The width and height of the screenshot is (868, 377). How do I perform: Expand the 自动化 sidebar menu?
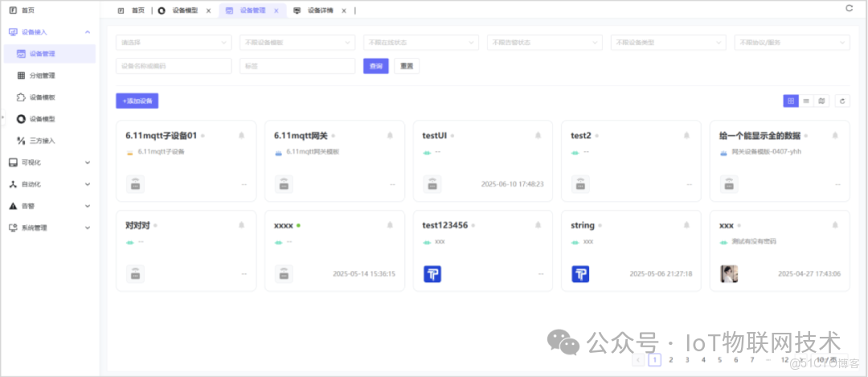pyautogui.click(x=50, y=184)
